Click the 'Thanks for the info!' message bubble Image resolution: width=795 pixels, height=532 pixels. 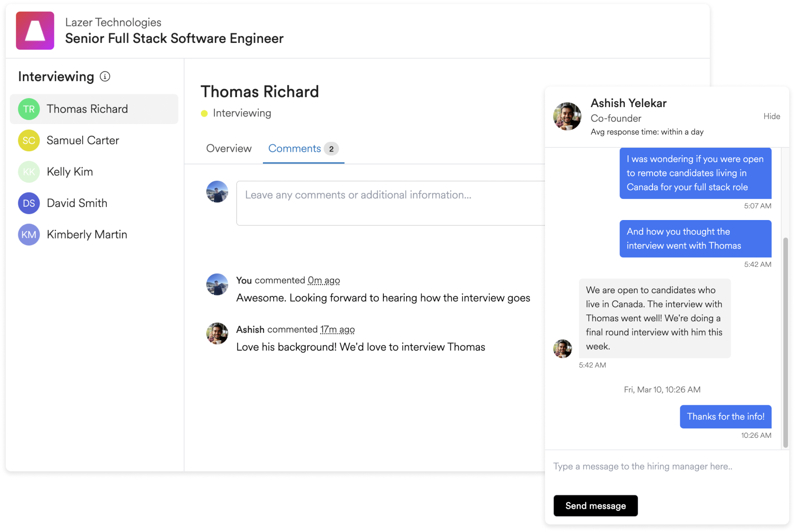point(726,416)
